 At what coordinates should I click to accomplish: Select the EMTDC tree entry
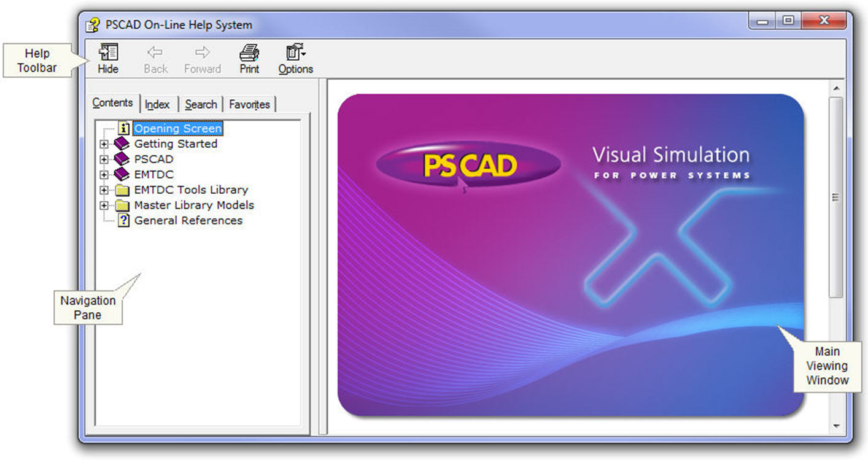(x=153, y=175)
